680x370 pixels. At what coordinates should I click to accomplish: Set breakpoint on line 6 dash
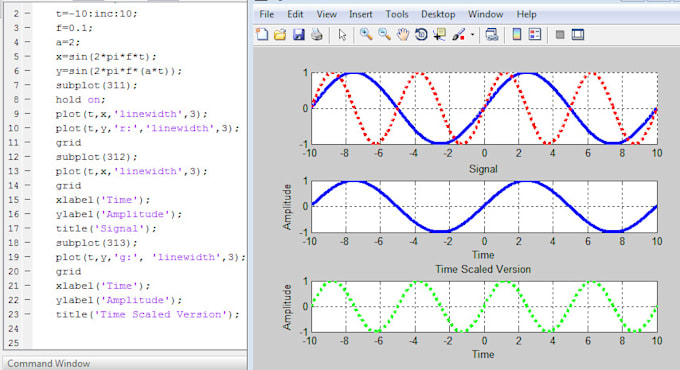pyautogui.click(x=27, y=71)
